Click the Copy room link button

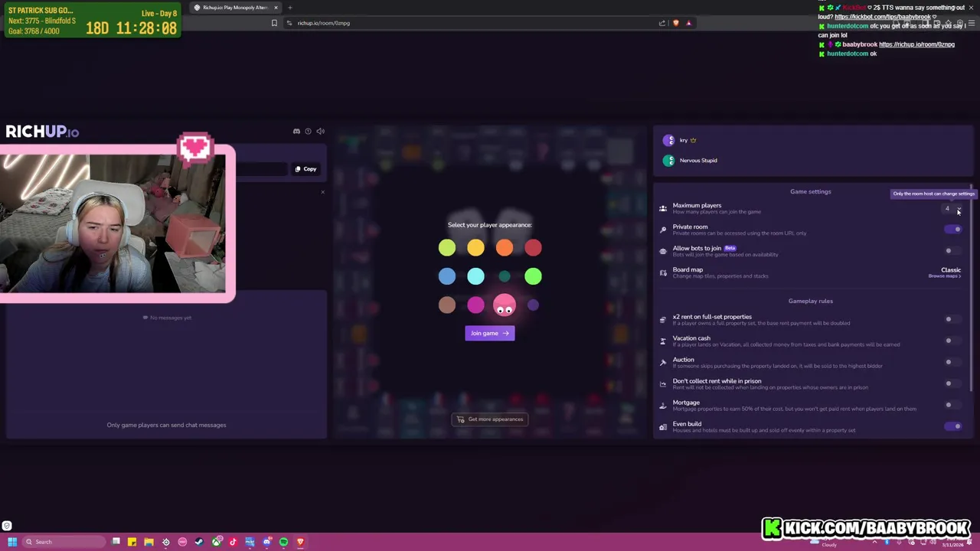coord(305,169)
